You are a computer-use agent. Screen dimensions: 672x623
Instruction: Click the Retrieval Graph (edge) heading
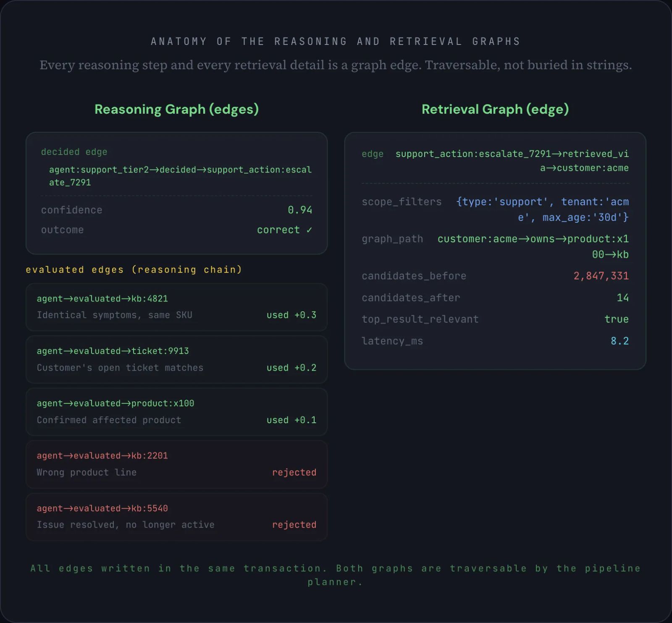click(x=495, y=109)
